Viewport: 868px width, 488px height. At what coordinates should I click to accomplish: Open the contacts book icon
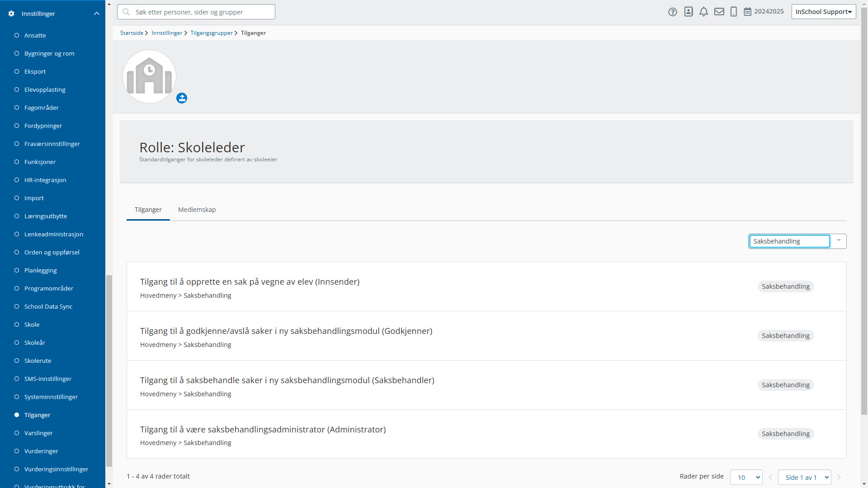(689, 12)
